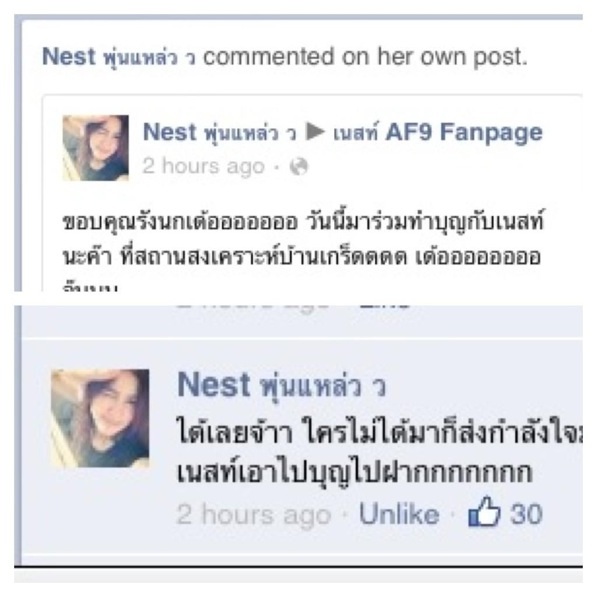597x597 pixels.
Task: Open the commenter name Nest in the comment
Action: click(282, 385)
